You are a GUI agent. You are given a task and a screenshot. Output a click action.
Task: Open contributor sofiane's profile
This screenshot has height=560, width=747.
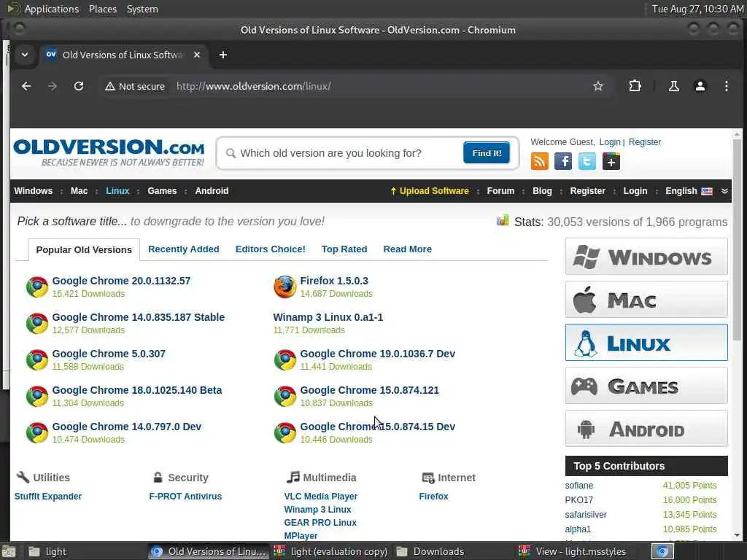coord(578,485)
